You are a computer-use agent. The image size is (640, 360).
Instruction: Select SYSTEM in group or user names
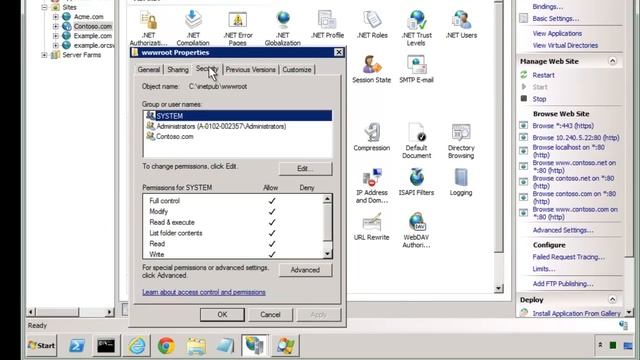point(238,116)
